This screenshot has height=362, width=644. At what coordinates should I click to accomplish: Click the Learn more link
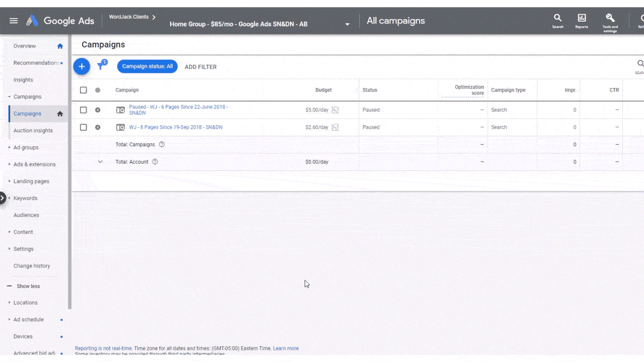click(286, 348)
